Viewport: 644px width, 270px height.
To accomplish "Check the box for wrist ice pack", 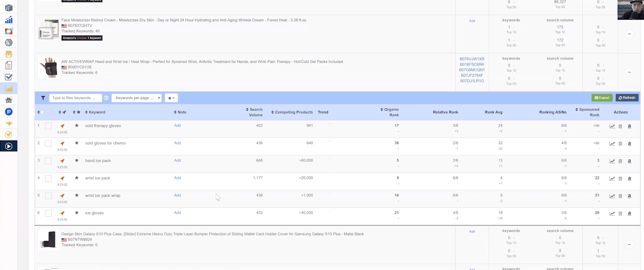I will (48, 178).
